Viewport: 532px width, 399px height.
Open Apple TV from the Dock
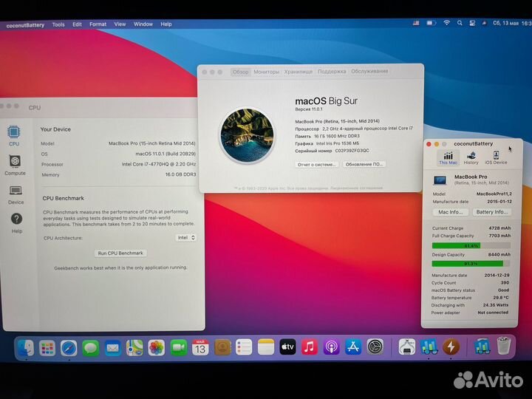pos(287,347)
